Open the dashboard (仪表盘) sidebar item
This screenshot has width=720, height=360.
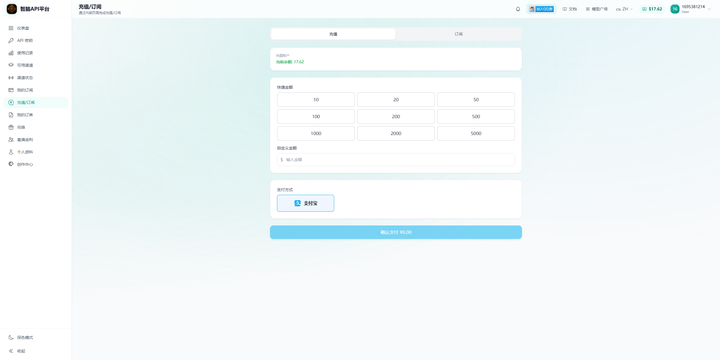[x=36, y=28]
